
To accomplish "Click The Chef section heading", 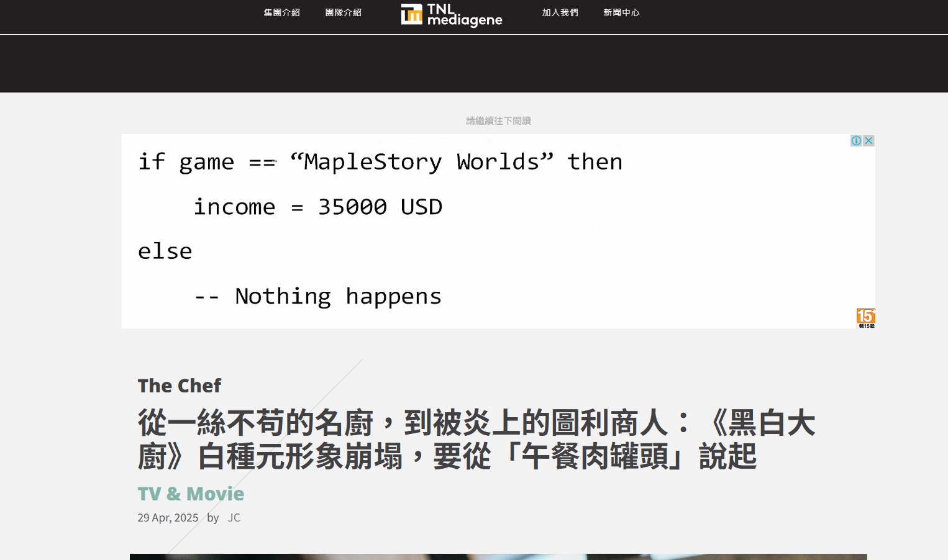I will pyautogui.click(x=180, y=386).
